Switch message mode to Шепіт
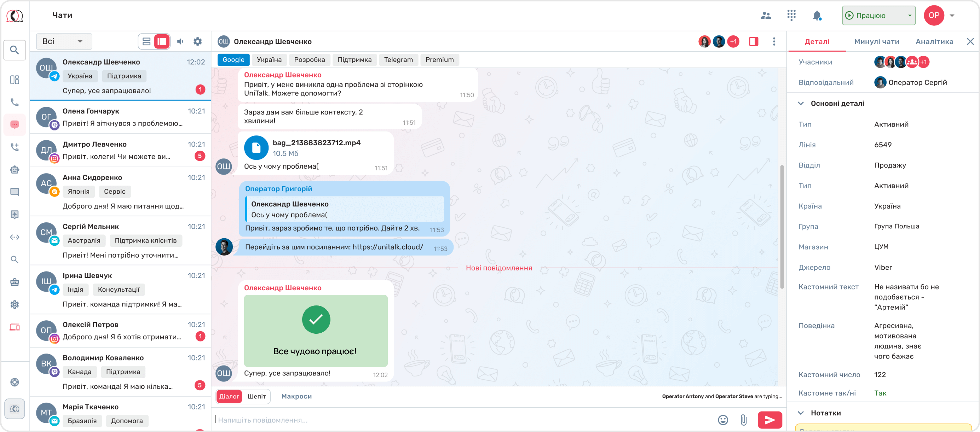This screenshot has height=432, width=980. click(257, 396)
